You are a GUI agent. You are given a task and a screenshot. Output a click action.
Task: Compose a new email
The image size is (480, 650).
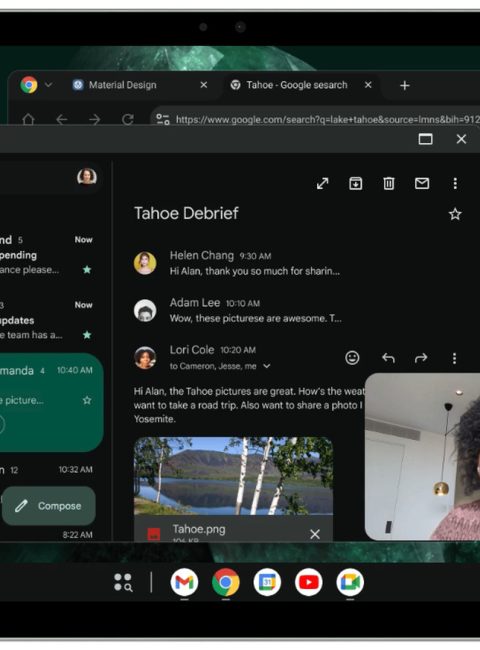pyautogui.click(x=49, y=506)
